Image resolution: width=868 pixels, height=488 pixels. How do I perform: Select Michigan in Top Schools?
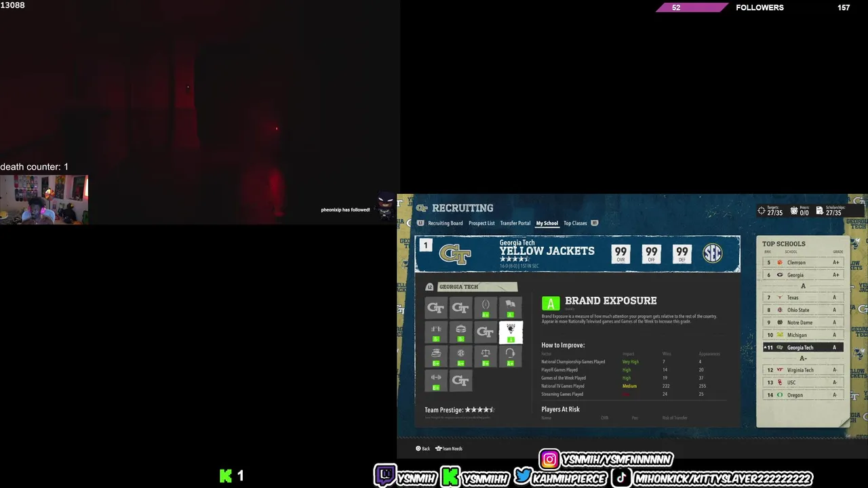pyautogui.click(x=804, y=335)
